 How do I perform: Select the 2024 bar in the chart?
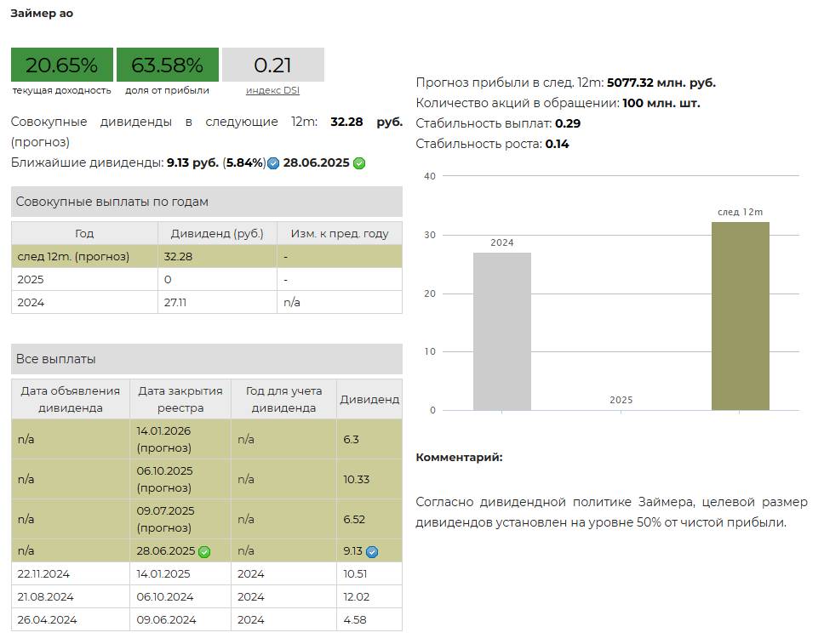[x=501, y=331]
